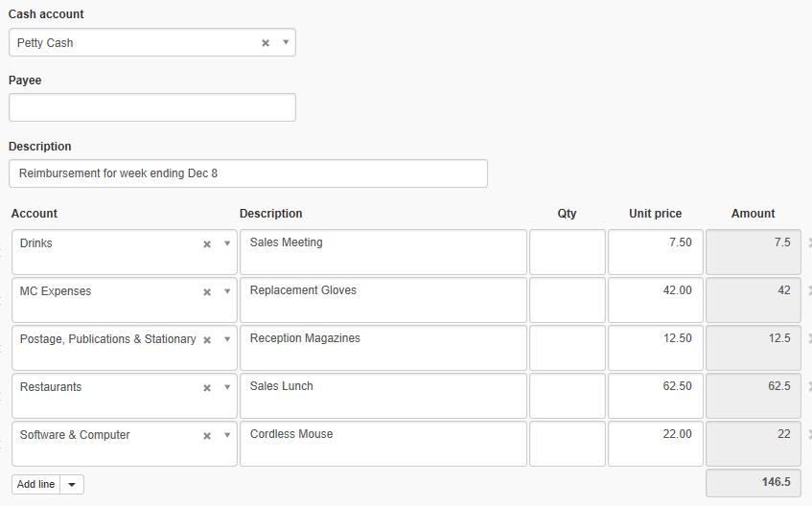This screenshot has width=812, height=506.
Task: Clear the Restaurants account selection
Action: [207, 388]
